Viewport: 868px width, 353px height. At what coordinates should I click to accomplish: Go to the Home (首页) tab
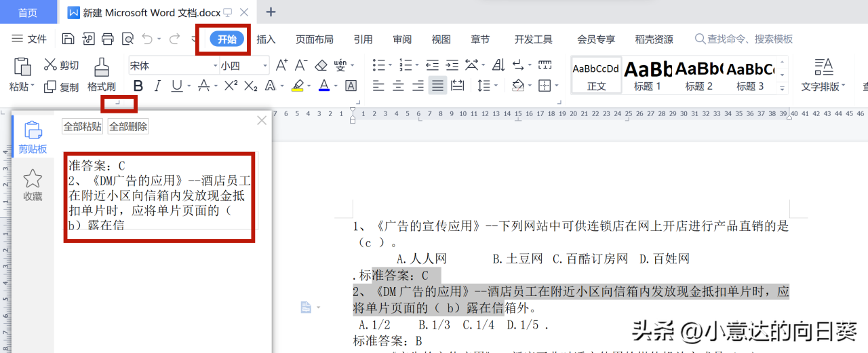coord(28,12)
